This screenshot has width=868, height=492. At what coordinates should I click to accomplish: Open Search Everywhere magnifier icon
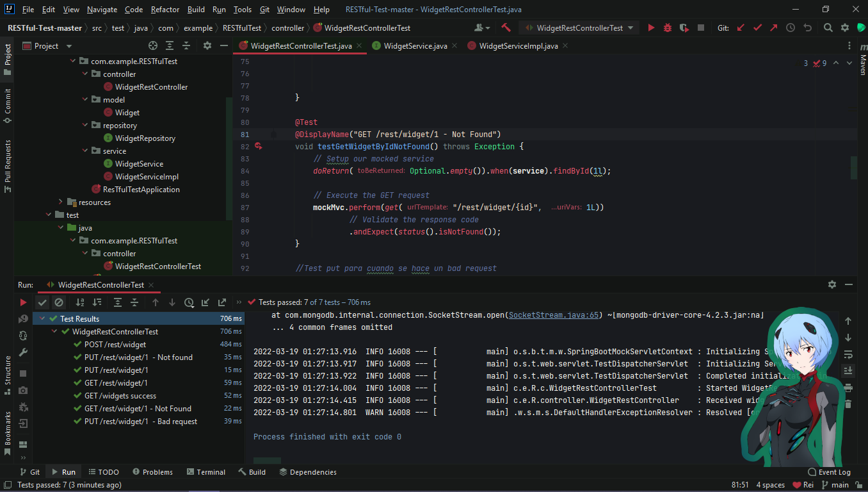coord(828,28)
